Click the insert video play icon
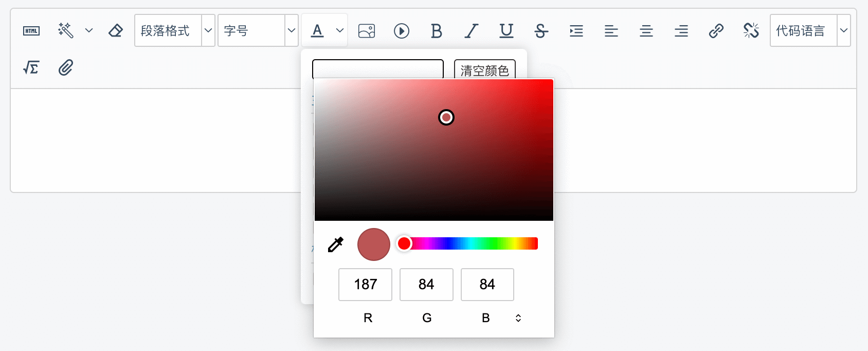The width and height of the screenshot is (868, 351). click(x=402, y=31)
